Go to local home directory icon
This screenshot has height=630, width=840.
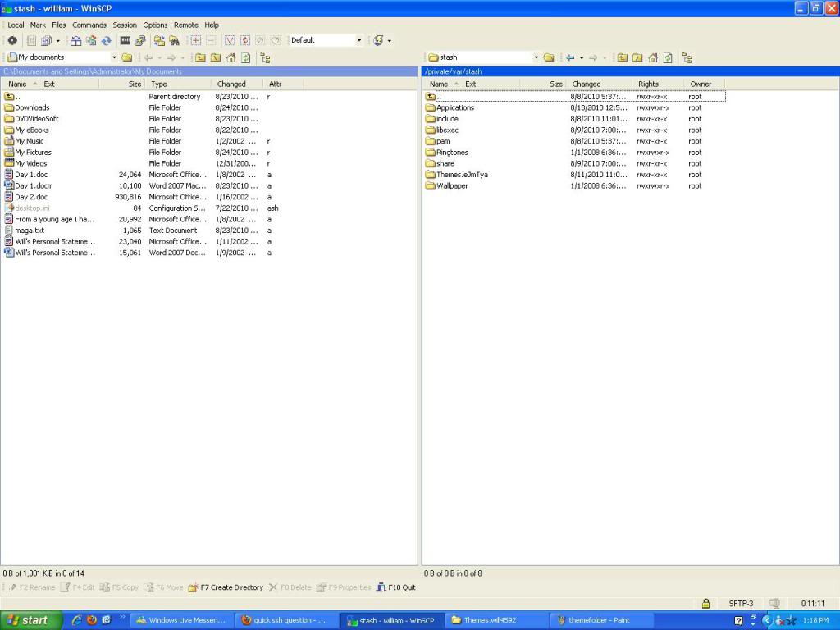tap(231, 57)
